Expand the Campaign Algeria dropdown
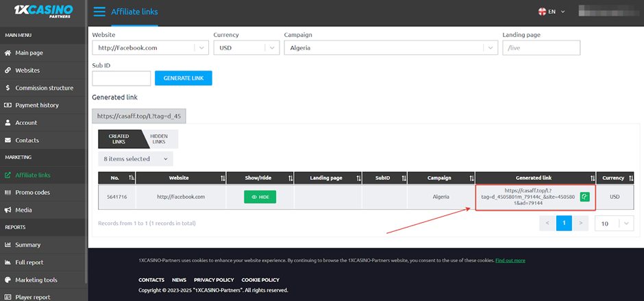Image resolution: width=644 pixels, height=301 pixels. coord(490,48)
